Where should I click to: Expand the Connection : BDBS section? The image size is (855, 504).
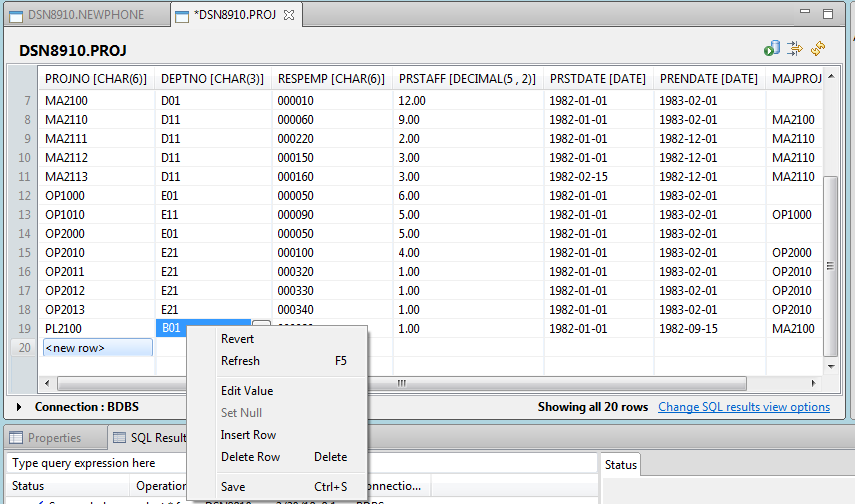21,407
